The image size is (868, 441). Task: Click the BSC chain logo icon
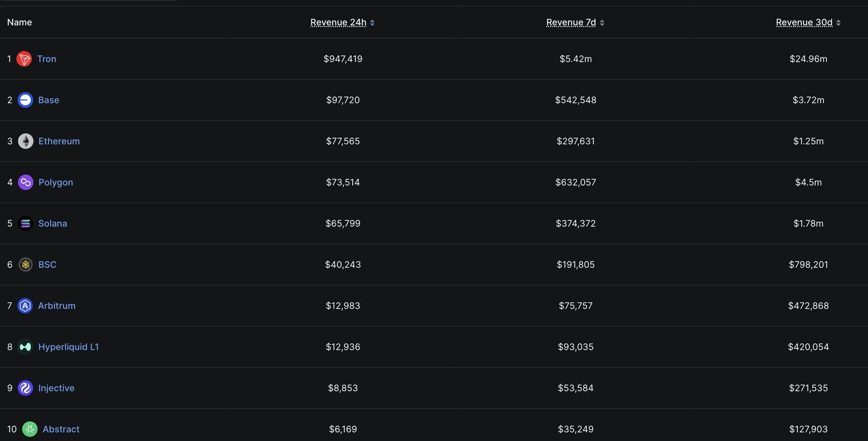25,265
